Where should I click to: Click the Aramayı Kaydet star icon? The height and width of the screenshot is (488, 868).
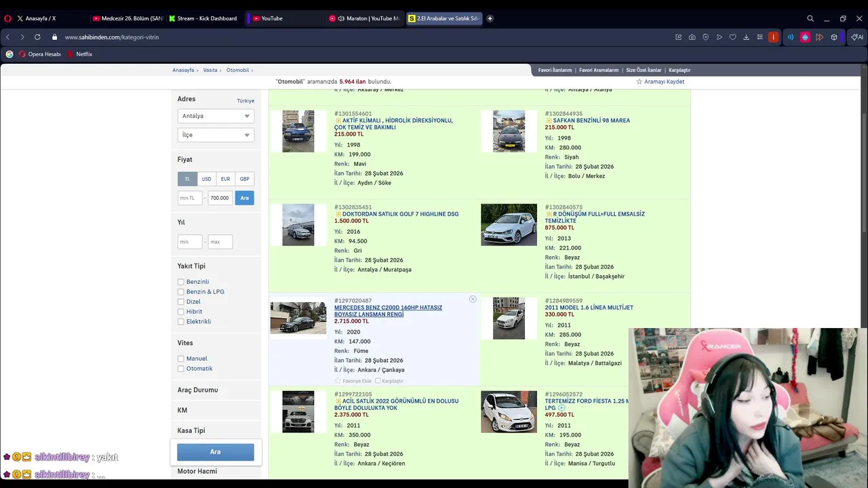639,81
